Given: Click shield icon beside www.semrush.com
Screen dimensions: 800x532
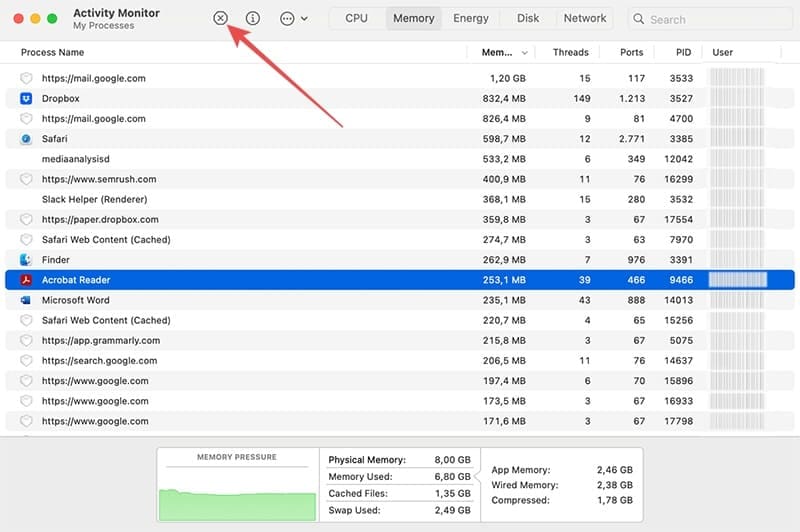Looking at the screenshot, I should coord(26,179).
